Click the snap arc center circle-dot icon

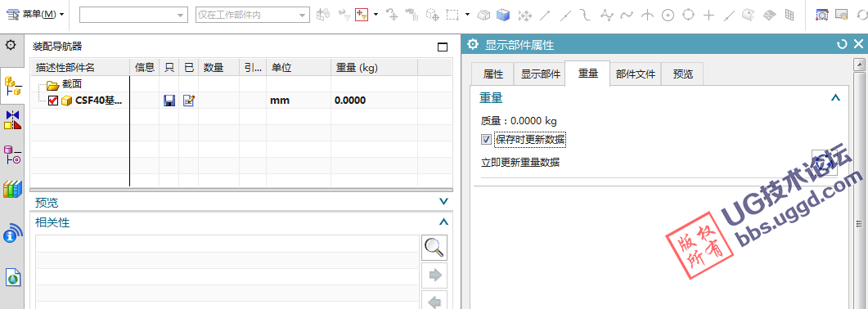tap(668, 15)
